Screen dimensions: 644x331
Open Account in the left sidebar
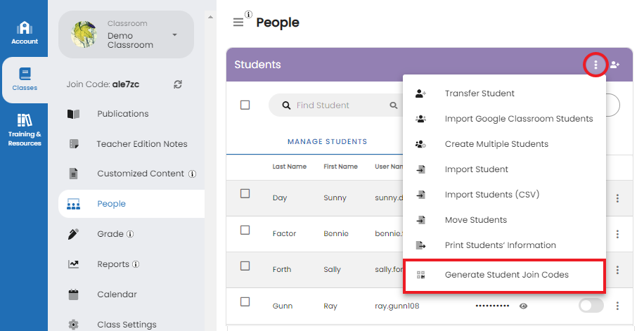pos(25,33)
